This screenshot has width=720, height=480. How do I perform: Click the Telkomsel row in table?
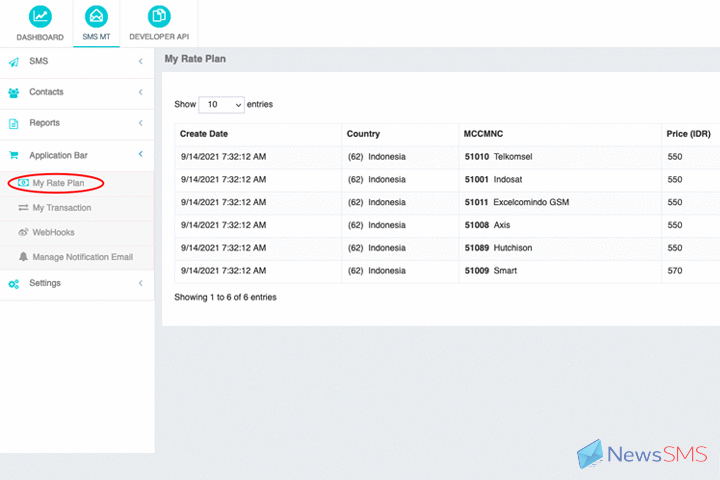coord(515,157)
